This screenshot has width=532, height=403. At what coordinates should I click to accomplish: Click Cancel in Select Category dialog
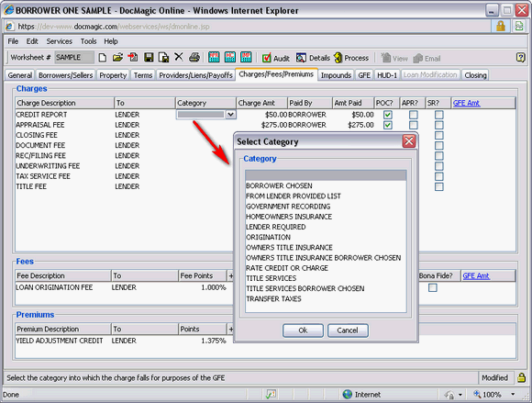tap(348, 330)
